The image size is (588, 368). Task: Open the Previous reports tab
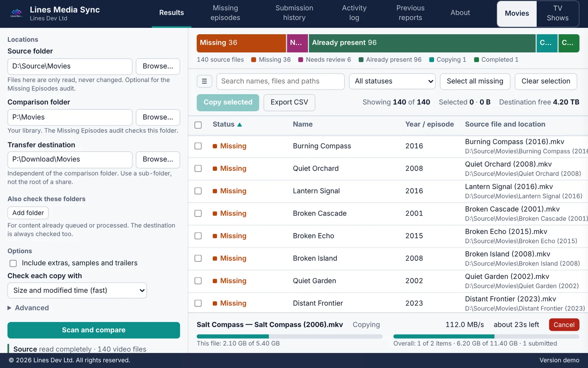[410, 13]
